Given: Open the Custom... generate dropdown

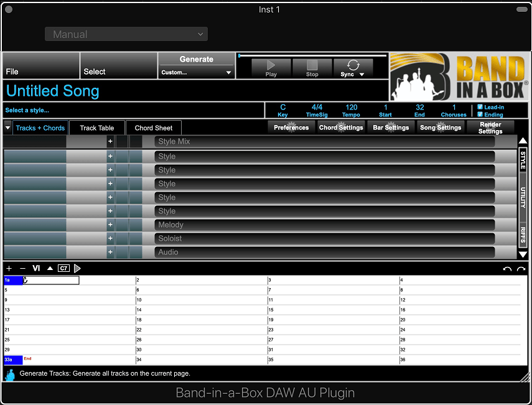Looking at the screenshot, I should click(x=197, y=72).
